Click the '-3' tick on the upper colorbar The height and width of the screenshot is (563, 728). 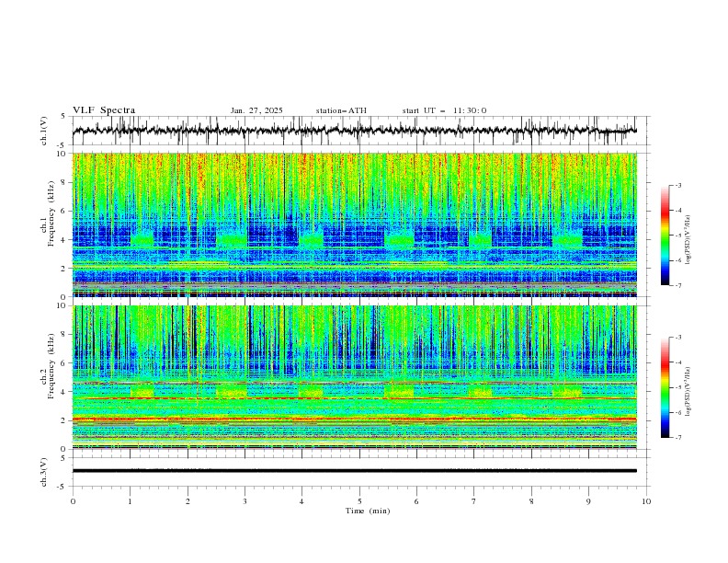tap(677, 185)
